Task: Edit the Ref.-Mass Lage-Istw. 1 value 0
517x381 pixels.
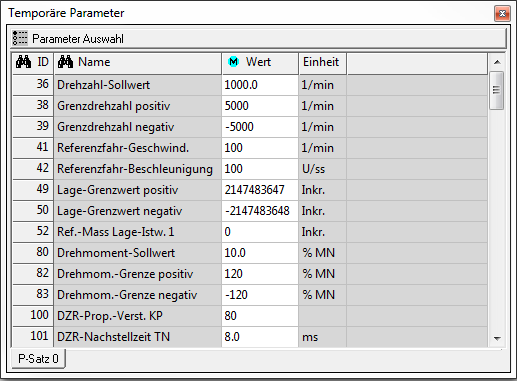Action: [x=260, y=232]
